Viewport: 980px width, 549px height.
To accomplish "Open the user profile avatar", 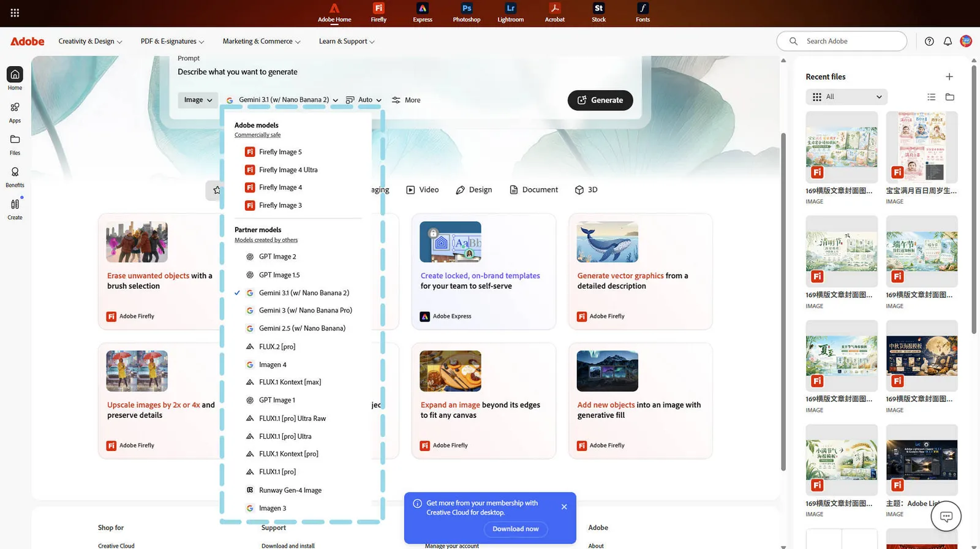I will pyautogui.click(x=966, y=41).
